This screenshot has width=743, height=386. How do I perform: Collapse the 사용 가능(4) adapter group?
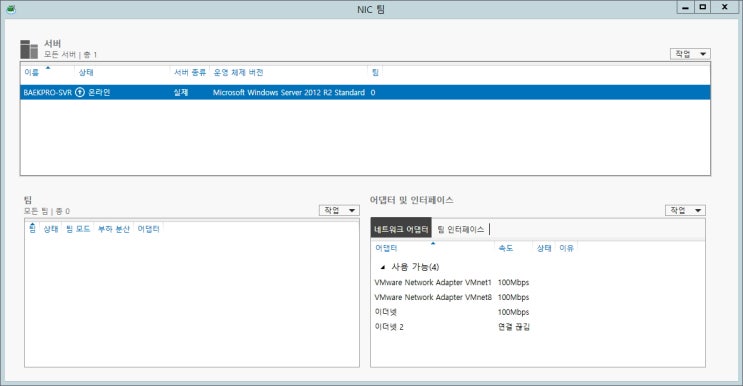[x=383, y=267]
